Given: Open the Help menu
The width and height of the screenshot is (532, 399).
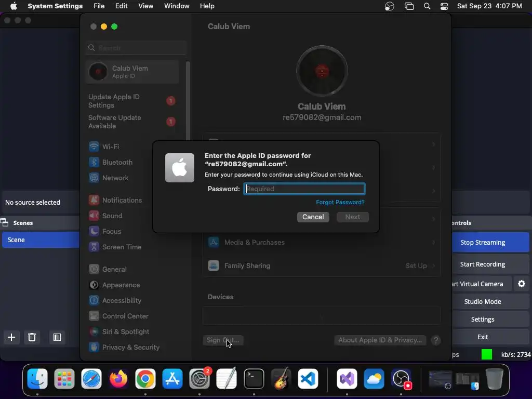Looking at the screenshot, I should click(207, 6).
